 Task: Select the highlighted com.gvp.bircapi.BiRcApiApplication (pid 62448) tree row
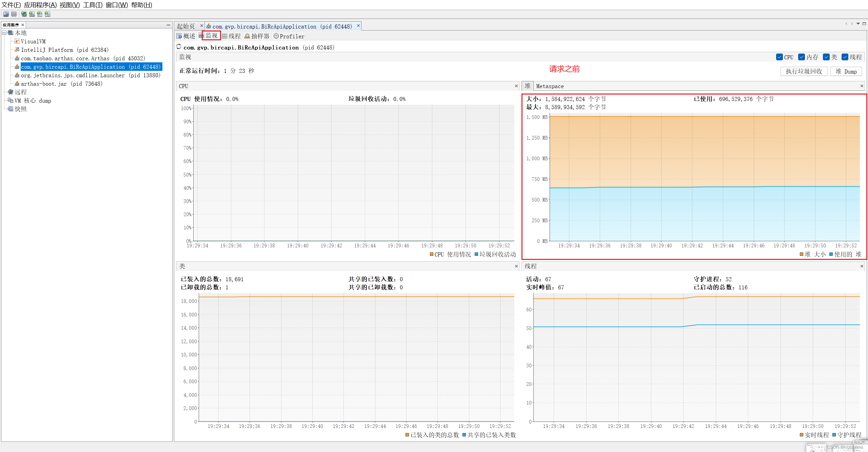(91, 67)
